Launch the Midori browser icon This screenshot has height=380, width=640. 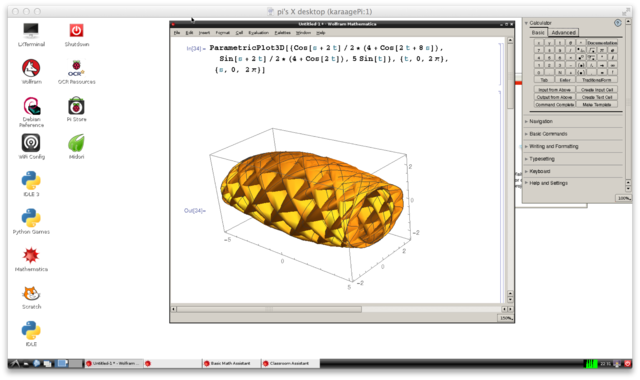pos(76,147)
